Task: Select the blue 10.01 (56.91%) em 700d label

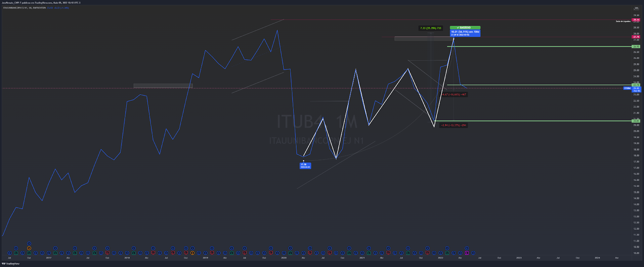Action: tap(465, 33)
